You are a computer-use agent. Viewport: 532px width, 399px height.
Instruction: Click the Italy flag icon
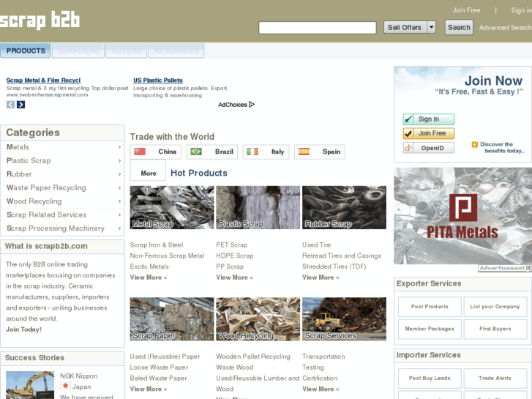click(252, 152)
